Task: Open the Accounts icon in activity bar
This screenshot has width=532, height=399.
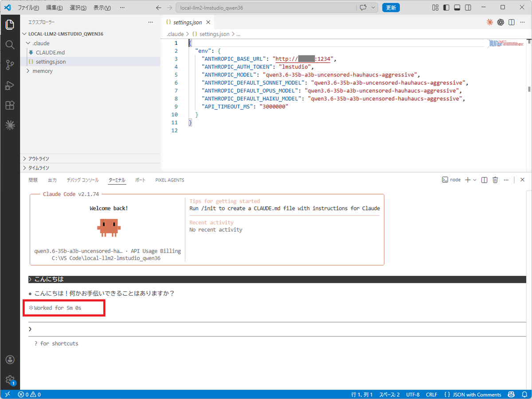Action: click(10, 359)
